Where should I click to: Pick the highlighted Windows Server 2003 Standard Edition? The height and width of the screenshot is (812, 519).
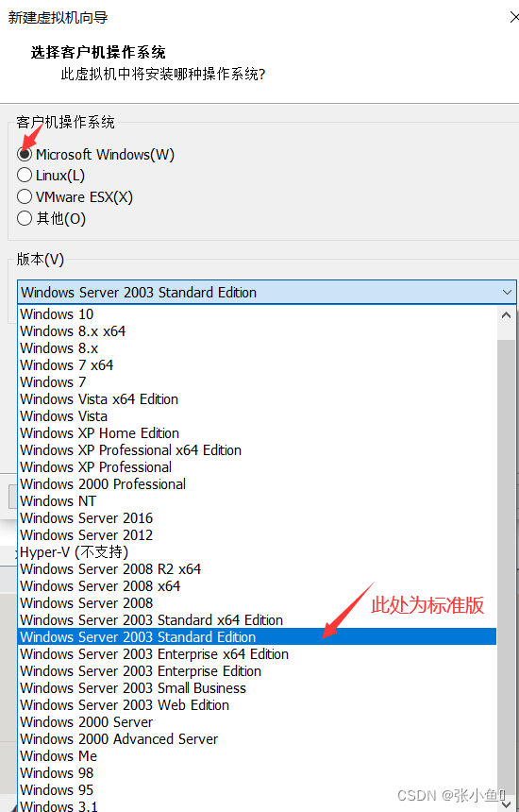pyautogui.click(x=258, y=637)
